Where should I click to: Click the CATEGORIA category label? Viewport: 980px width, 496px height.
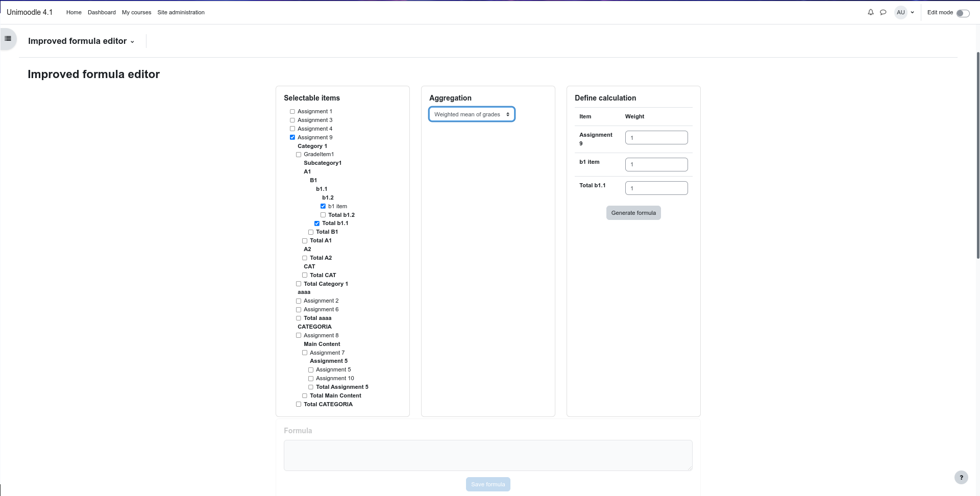[x=314, y=327]
